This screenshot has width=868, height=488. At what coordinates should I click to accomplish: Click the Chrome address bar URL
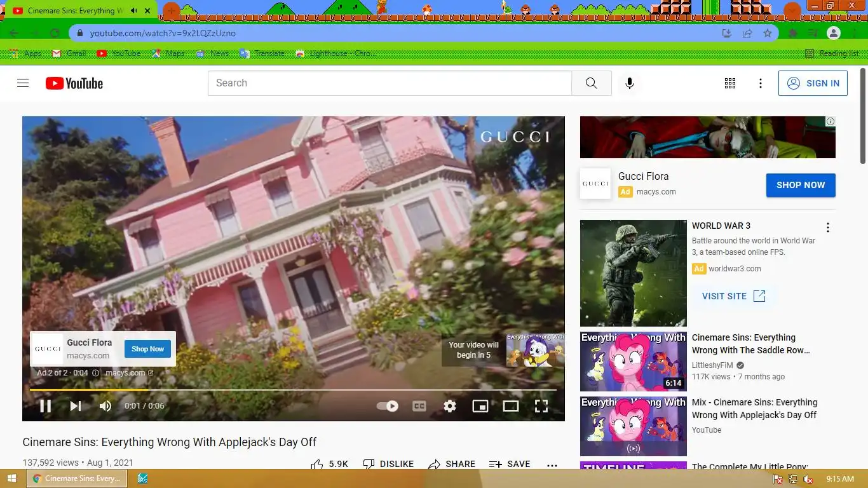(163, 33)
